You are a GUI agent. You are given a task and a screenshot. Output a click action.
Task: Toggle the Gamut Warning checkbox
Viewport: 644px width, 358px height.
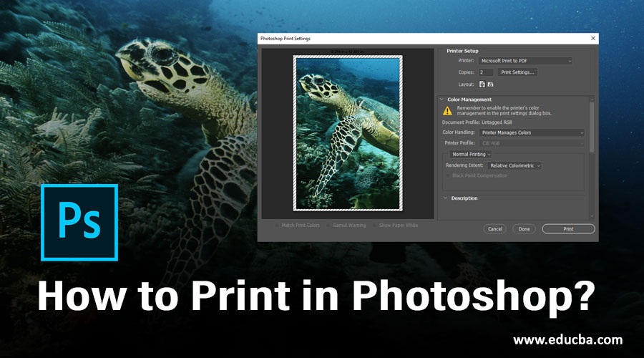tap(328, 226)
